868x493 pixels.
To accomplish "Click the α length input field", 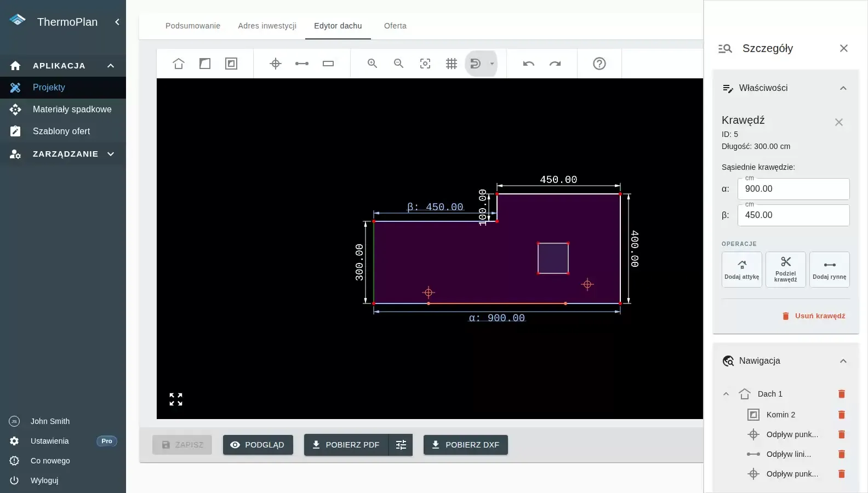I will (x=793, y=189).
